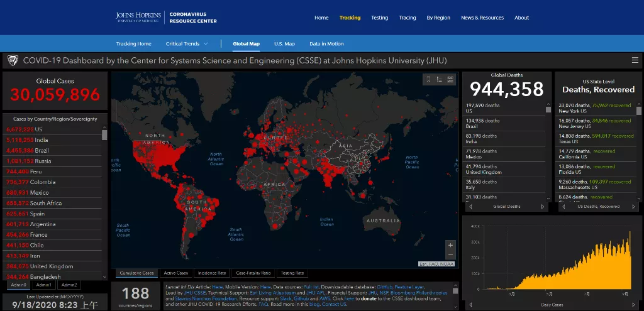Switch map to Case-Fatality Ratio

tap(253, 273)
